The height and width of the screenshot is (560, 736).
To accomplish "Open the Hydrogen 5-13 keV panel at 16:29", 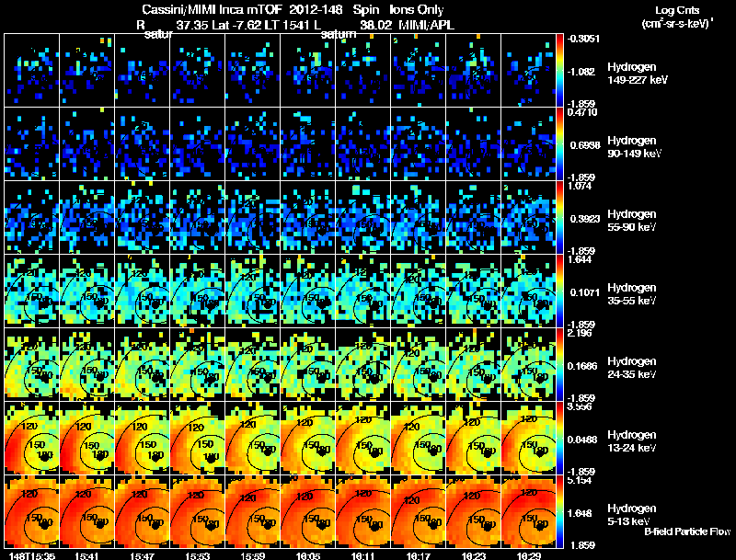I will click(x=528, y=511).
